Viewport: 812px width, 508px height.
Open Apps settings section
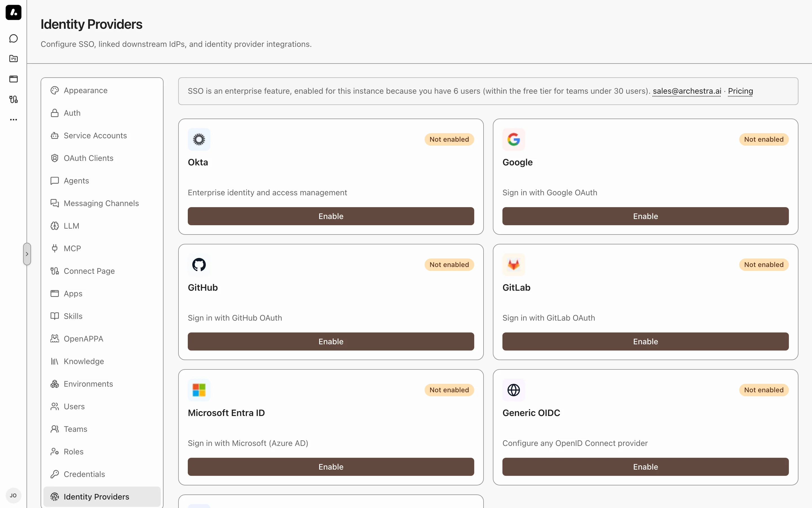click(x=102, y=294)
